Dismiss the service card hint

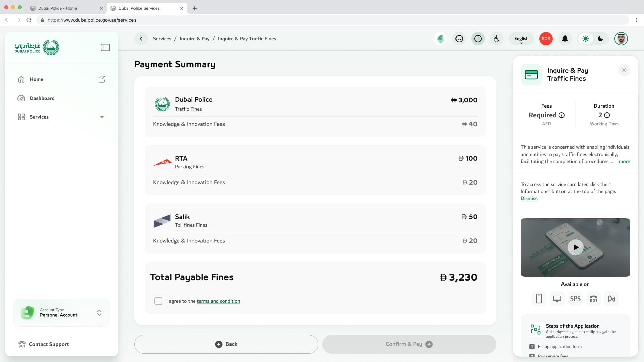tap(529, 198)
